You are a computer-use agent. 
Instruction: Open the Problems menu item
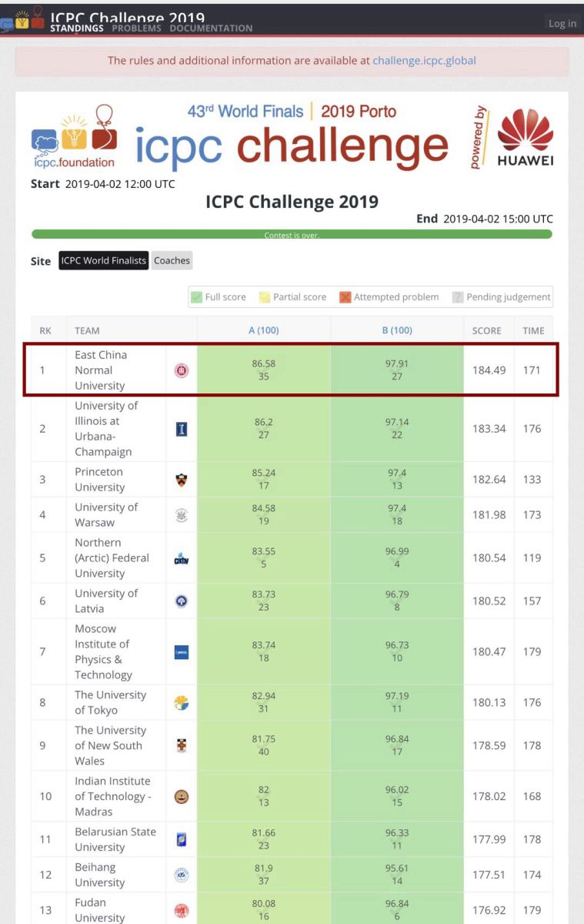coord(136,28)
